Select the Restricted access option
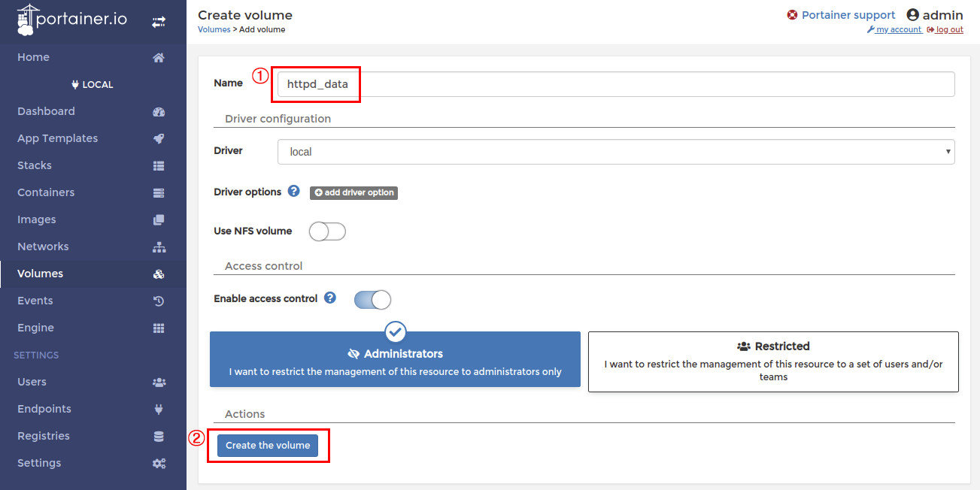The height and width of the screenshot is (490, 980). point(773,361)
